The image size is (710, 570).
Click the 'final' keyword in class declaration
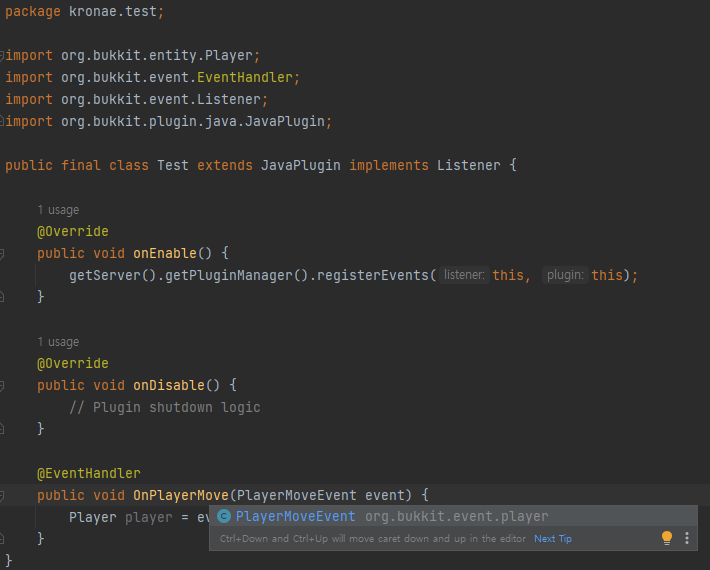click(81, 165)
